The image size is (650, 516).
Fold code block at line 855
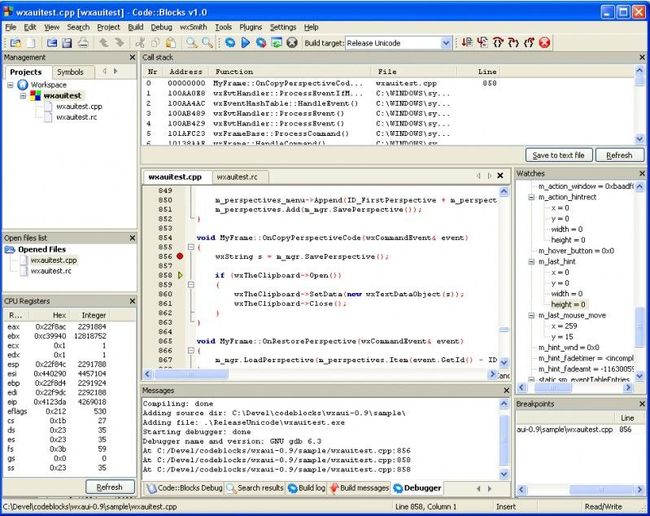point(191,247)
